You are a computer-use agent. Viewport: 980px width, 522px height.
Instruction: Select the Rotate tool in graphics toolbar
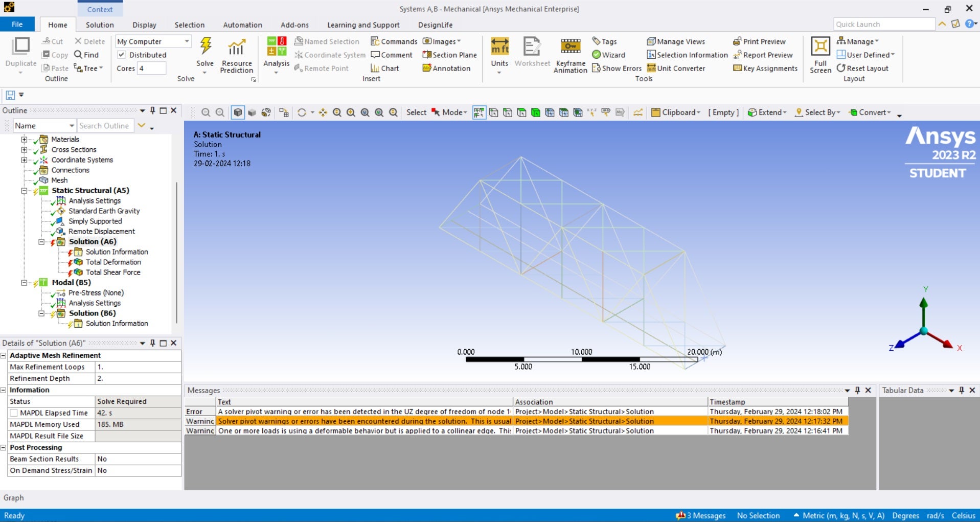302,112
